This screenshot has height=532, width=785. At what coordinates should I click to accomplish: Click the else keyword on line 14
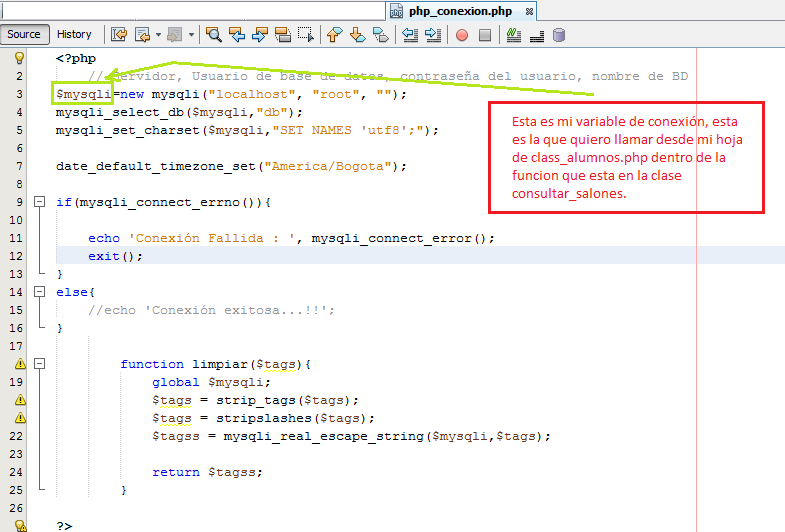(x=72, y=292)
